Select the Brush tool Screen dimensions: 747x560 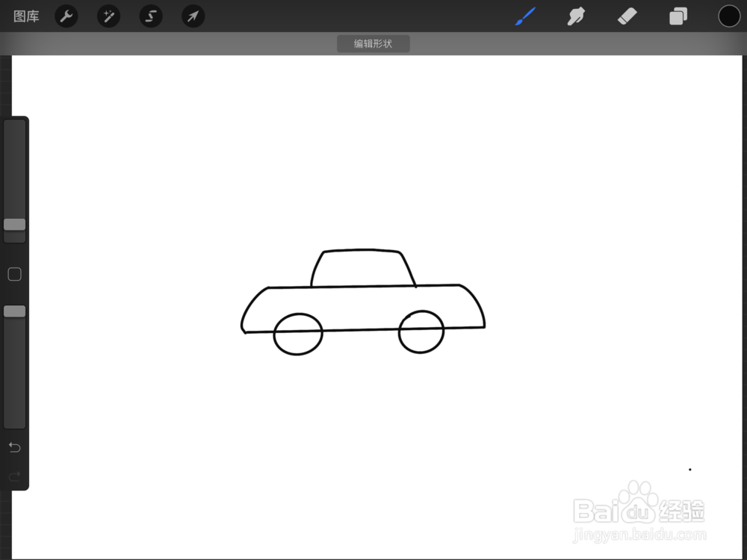pos(525,16)
